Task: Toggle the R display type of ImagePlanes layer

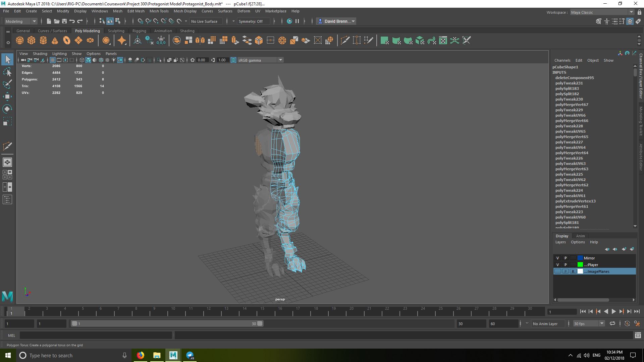Action: coord(573,271)
